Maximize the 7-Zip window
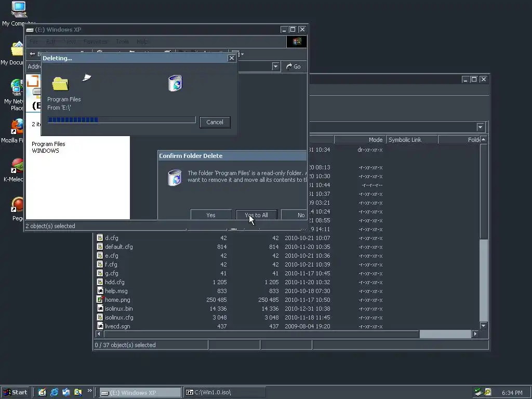Viewport: 532px width, 399px height. coord(474,79)
